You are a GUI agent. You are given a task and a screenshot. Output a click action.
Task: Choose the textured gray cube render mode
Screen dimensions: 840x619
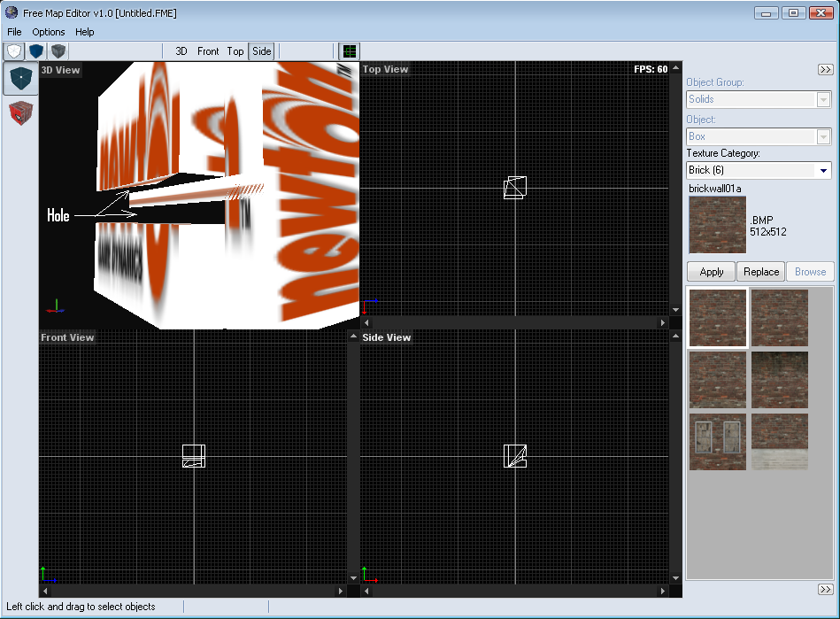(x=58, y=51)
